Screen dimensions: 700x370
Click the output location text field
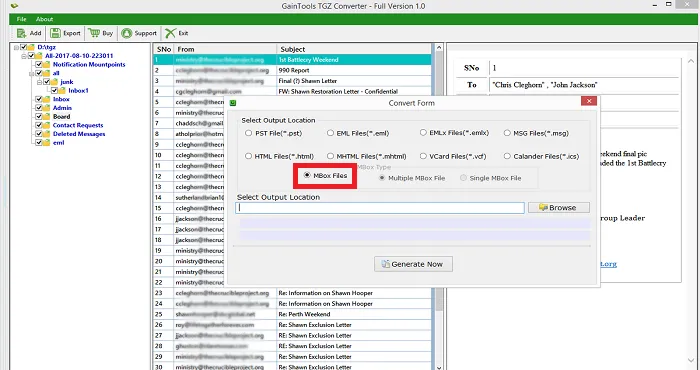click(379, 208)
